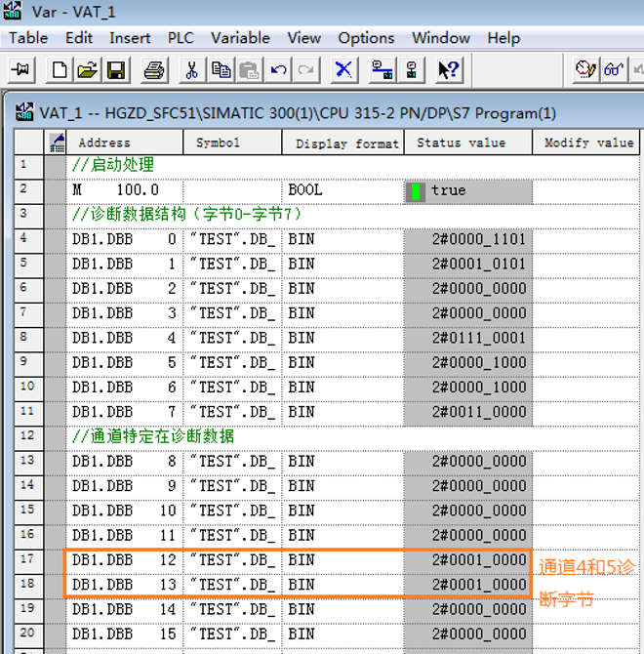Click the BOOL display format cell
The image size is (644, 654).
[x=343, y=191]
